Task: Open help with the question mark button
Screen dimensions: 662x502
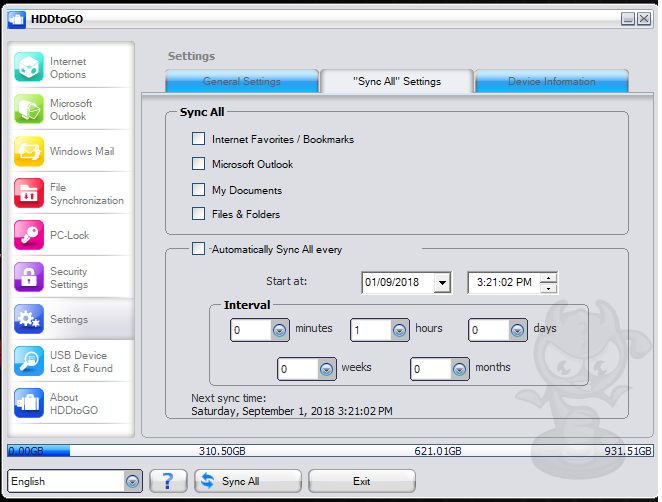Action: click(168, 481)
